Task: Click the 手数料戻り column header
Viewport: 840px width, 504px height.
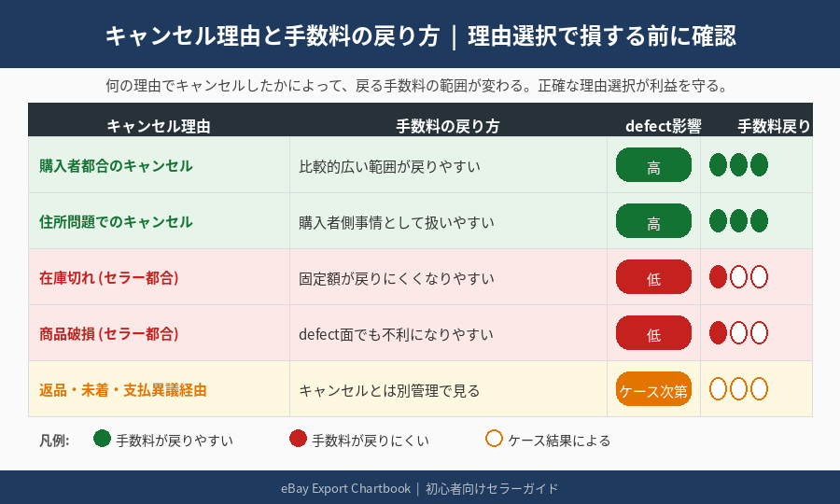Action: pyautogui.click(x=774, y=126)
